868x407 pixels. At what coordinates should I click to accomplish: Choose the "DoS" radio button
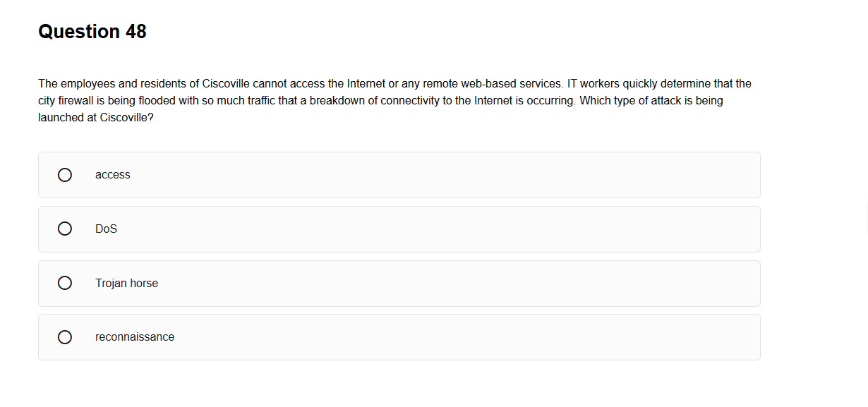64,229
